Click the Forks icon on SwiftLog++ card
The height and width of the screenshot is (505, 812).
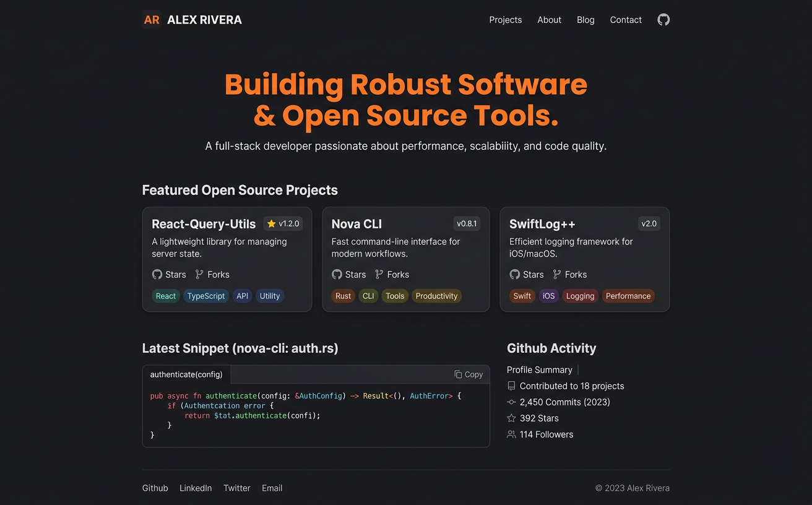(557, 274)
